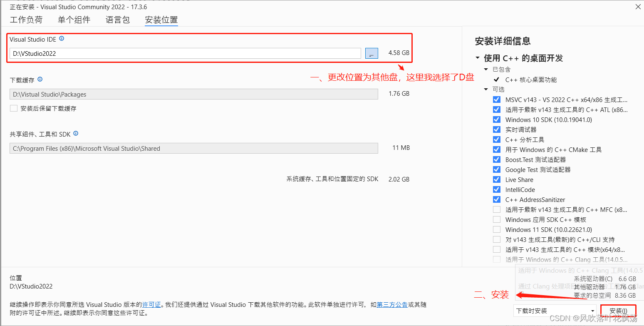Uncheck Boost.Test 测试适配器
644x326 pixels.
coord(496,159)
